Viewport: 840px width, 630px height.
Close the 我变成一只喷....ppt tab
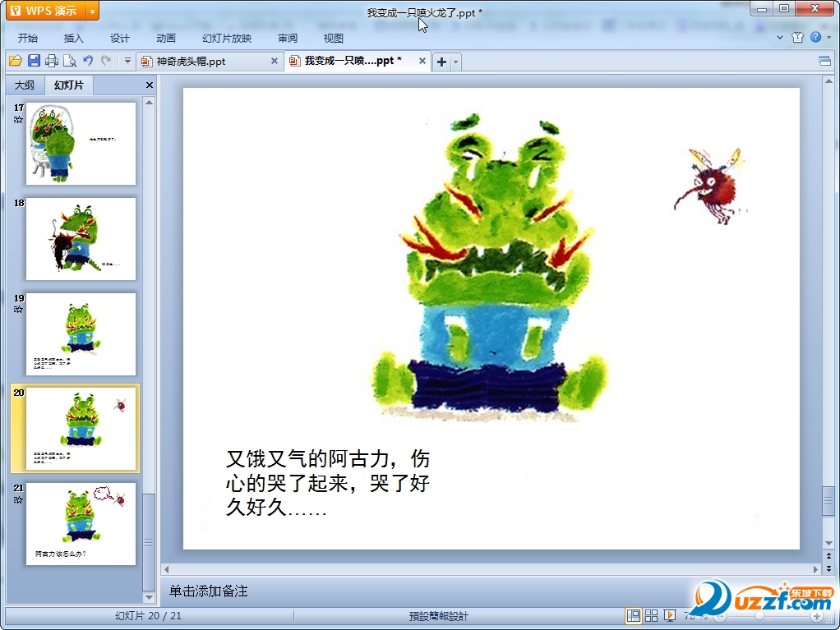pyautogui.click(x=422, y=61)
